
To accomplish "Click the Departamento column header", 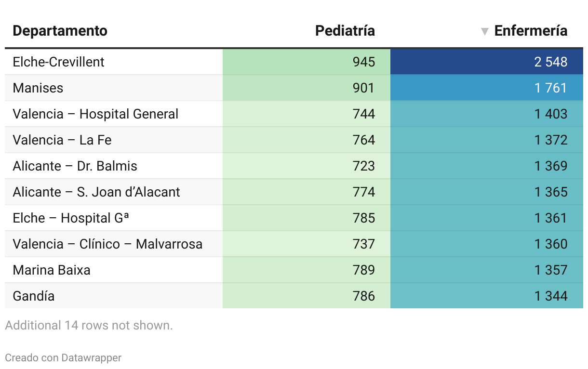I will point(60,31).
